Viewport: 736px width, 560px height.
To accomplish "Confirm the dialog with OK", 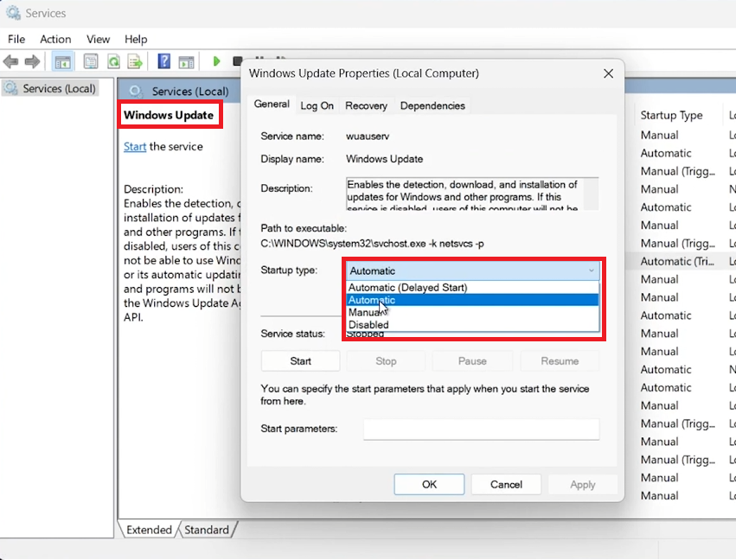I will (429, 485).
